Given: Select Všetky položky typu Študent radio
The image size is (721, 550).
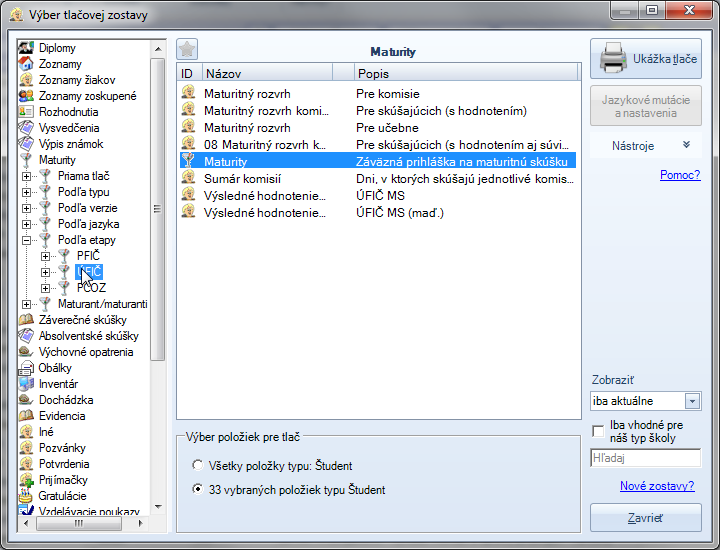Looking at the screenshot, I should point(198,465).
